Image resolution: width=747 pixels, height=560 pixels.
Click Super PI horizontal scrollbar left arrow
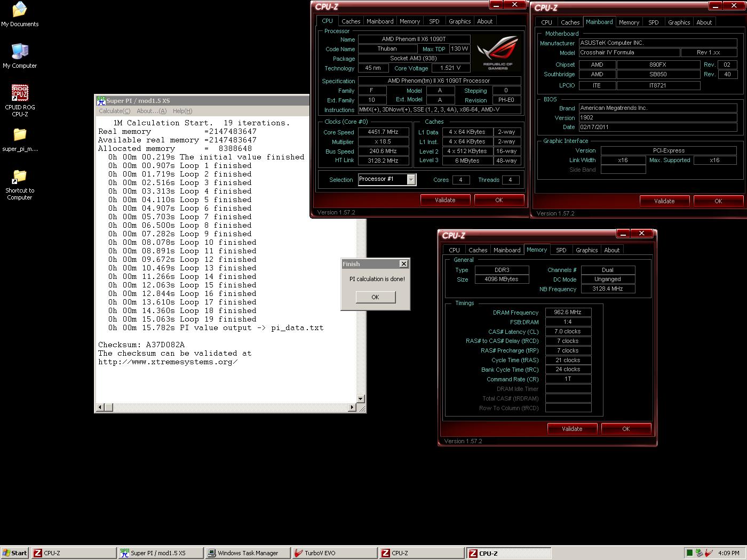pos(100,407)
